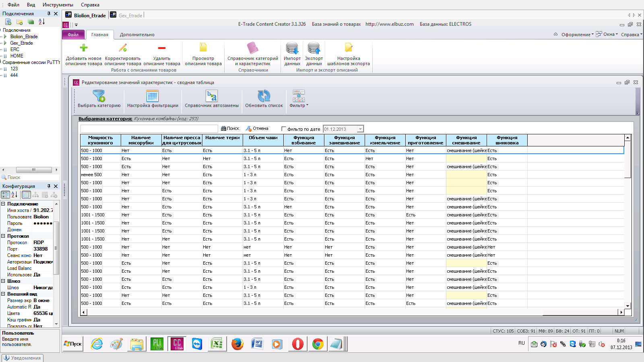
Task: Select the HOME connection in tree
Action: [17, 56]
